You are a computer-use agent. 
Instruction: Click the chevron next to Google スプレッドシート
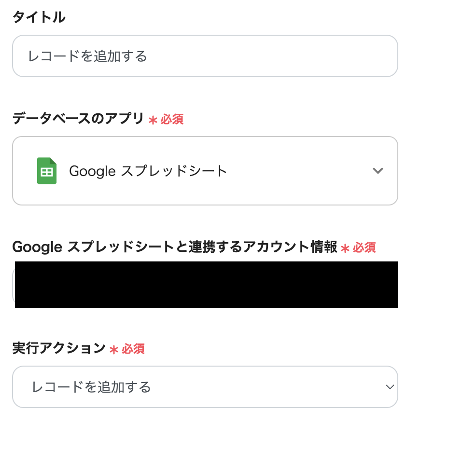pyautogui.click(x=378, y=170)
